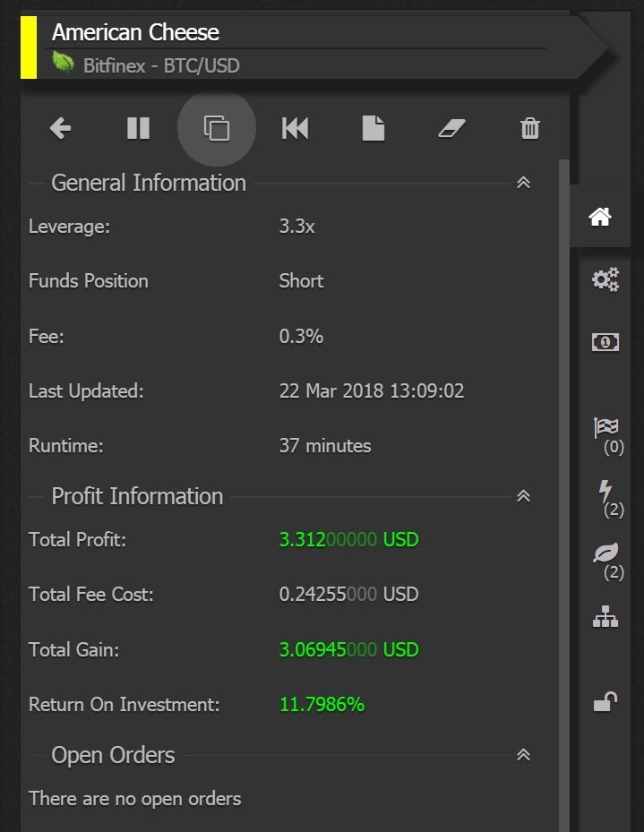Screen dimensions: 644x832
Task: Open the lightning bolt tab (2)
Action: click(610, 499)
